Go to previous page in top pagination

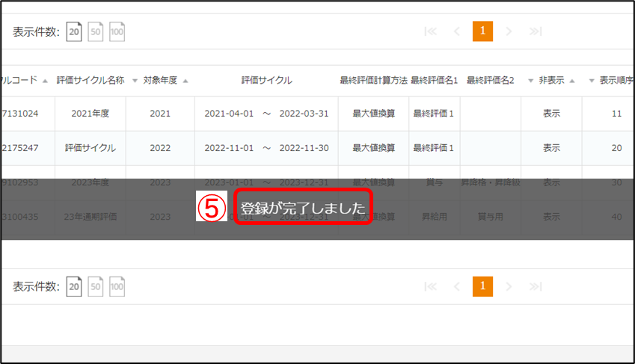click(x=456, y=31)
